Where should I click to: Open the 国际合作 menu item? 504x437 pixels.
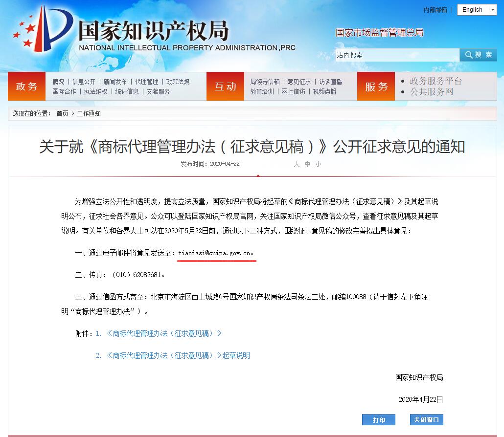tap(64, 91)
